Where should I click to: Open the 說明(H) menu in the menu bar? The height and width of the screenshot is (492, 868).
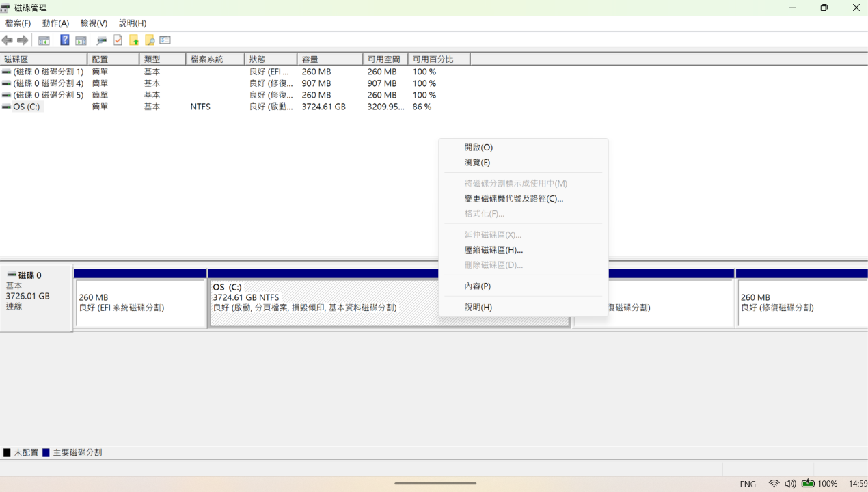(x=133, y=23)
